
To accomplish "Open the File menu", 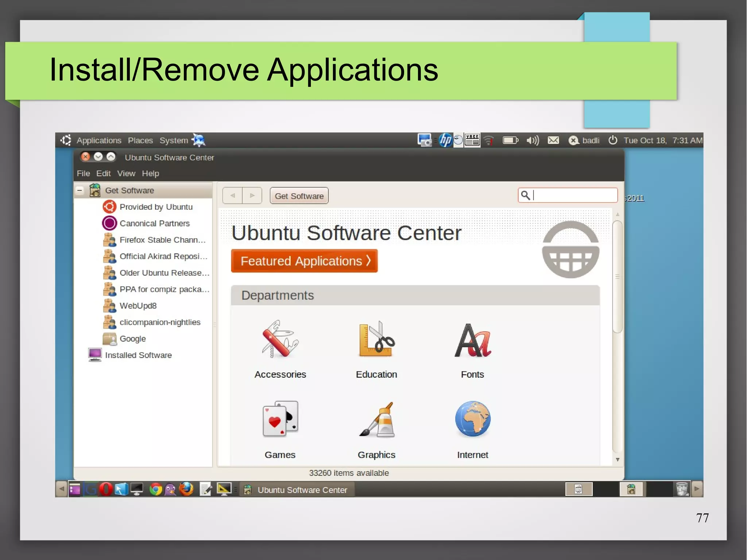I will coord(83,173).
